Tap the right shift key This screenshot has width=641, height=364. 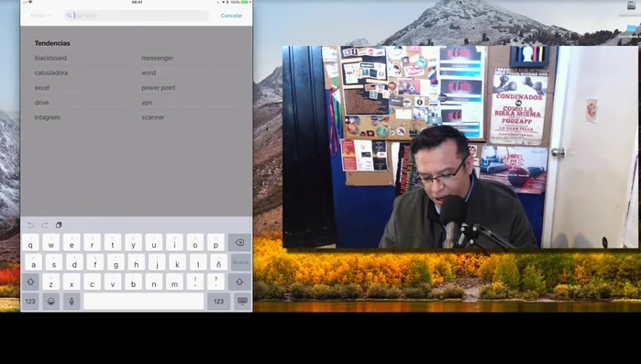coord(239,281)
